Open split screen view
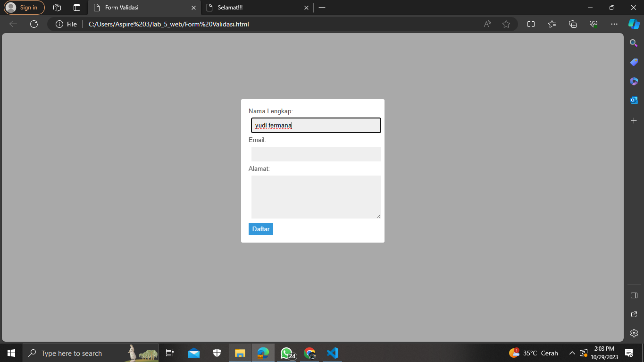 pos(530,24)
